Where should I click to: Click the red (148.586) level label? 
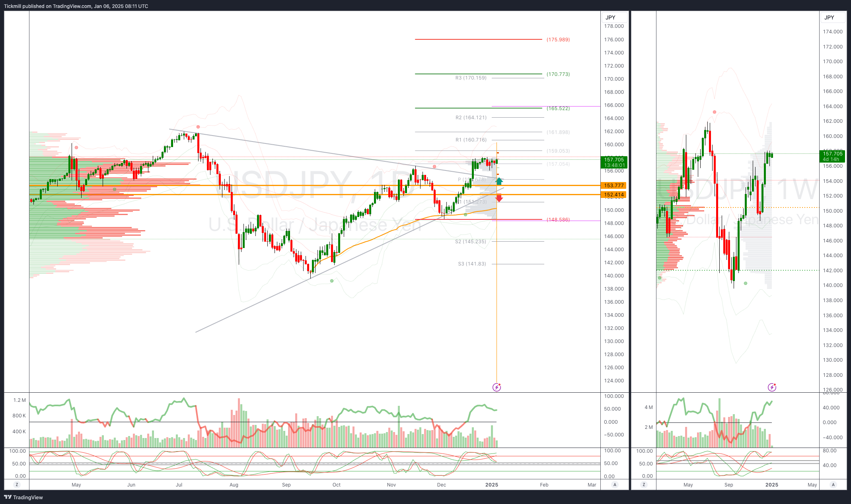(x=558, y=220)
